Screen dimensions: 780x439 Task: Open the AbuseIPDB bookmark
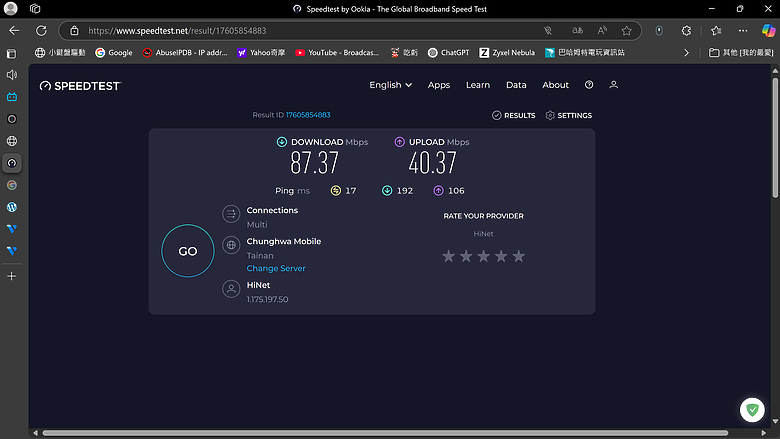point(185,53)
